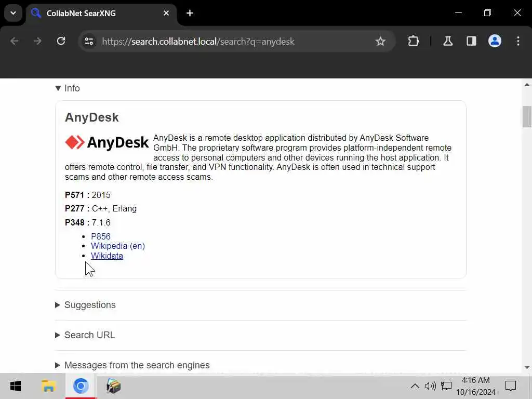Open the Windows Start menu
This screenshot has width=532, height=399.
pyautogui.click(x=16, y=386)
